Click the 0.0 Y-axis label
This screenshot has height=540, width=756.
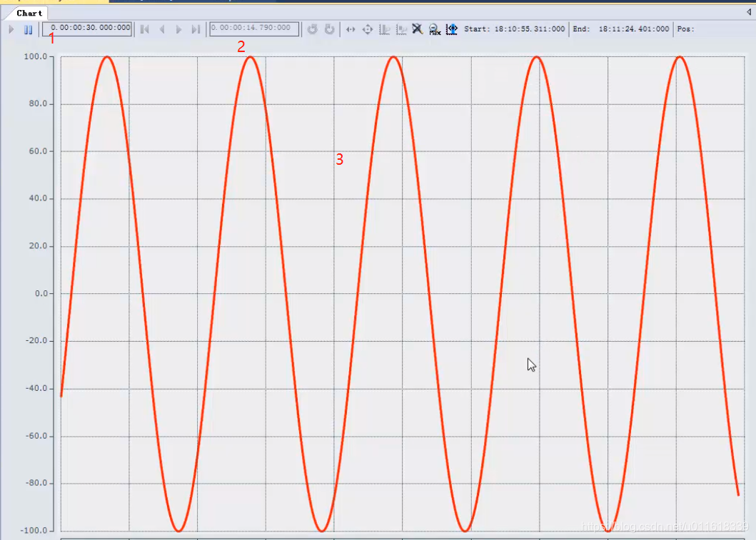[x=41, y=293]
